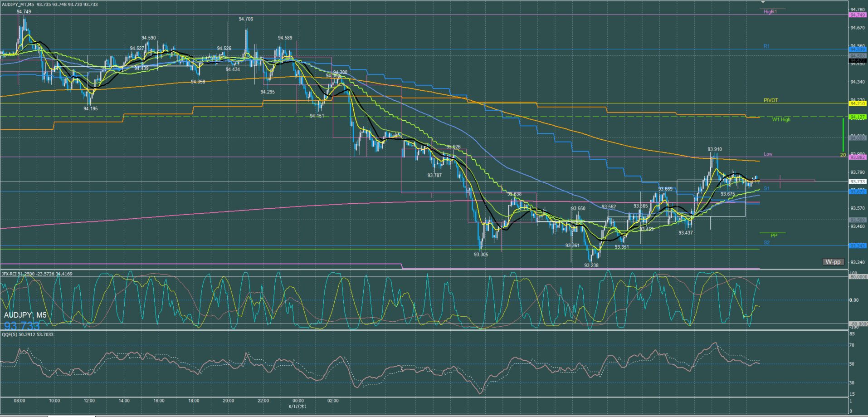868x417 pixels.
Task: Click the 12:00 marker on the time axis
Action: [89, 401]
